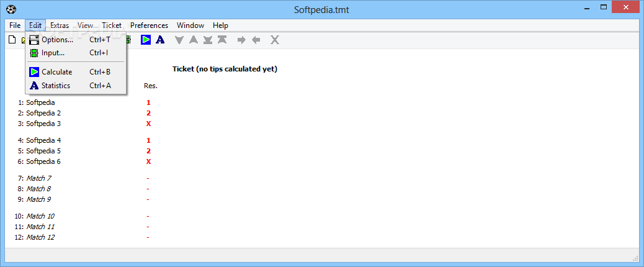
Task: Click the dash result for Match 12
Action: click(148, 237)
